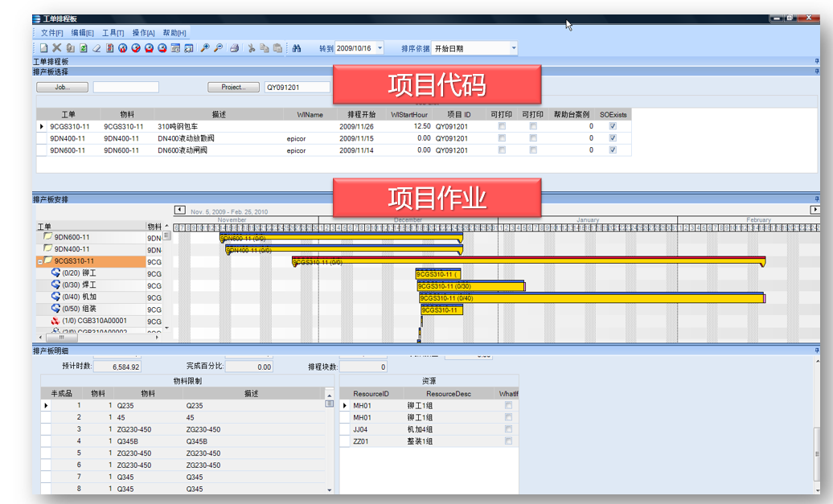833x504 pixels.
Task: Toggle second 可打印 checkbox for 9DN600-11 row
Action: click(x=533, y=150)
